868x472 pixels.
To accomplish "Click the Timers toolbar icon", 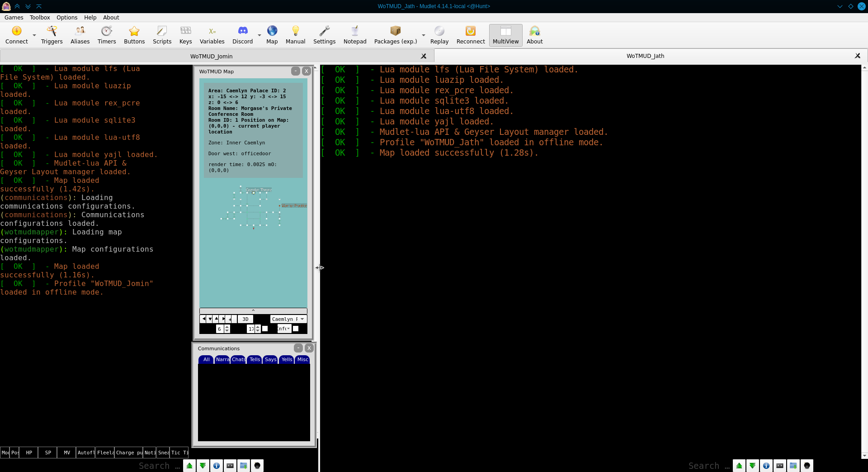I will point(107,35).
